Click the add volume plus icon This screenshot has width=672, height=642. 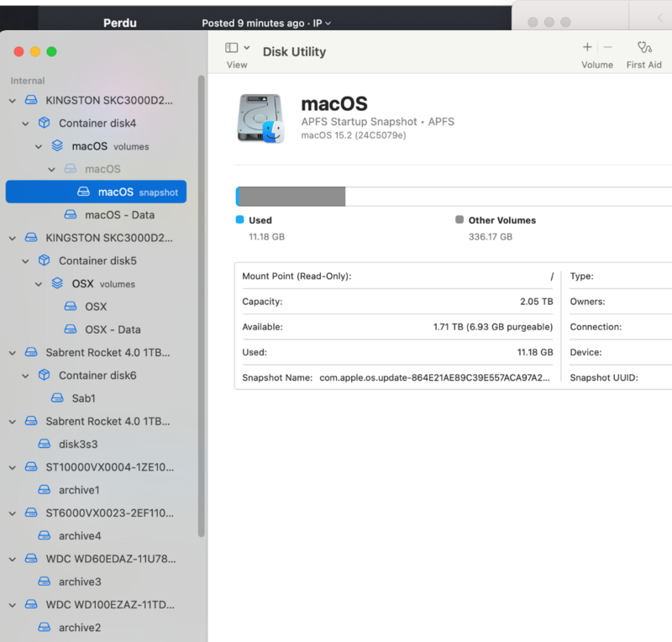587,48
